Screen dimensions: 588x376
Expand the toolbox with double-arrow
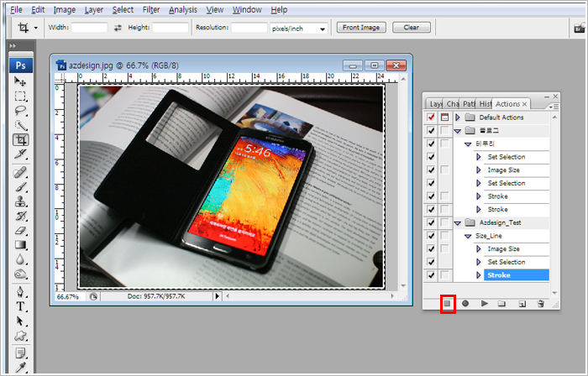pos(13,45)
